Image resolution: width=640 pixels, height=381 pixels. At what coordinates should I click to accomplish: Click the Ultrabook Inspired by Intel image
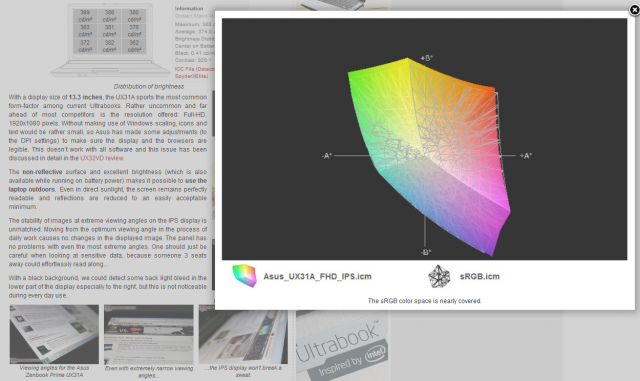pyautogui.click(x=342, y=345)
